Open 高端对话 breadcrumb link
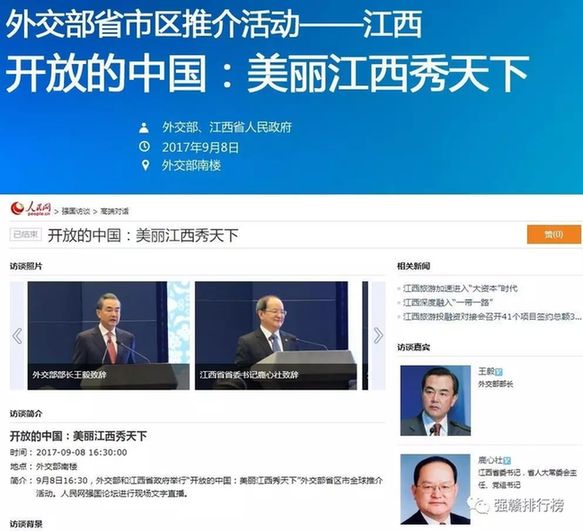This screenshot has height=531, width=583. point(115,211)
